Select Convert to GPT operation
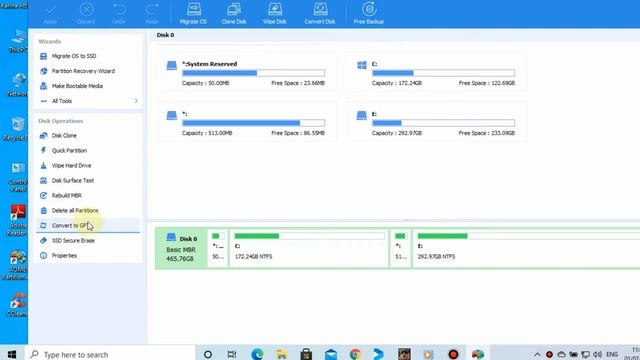Viewport: 640px width, 360px height. [88, 225]
